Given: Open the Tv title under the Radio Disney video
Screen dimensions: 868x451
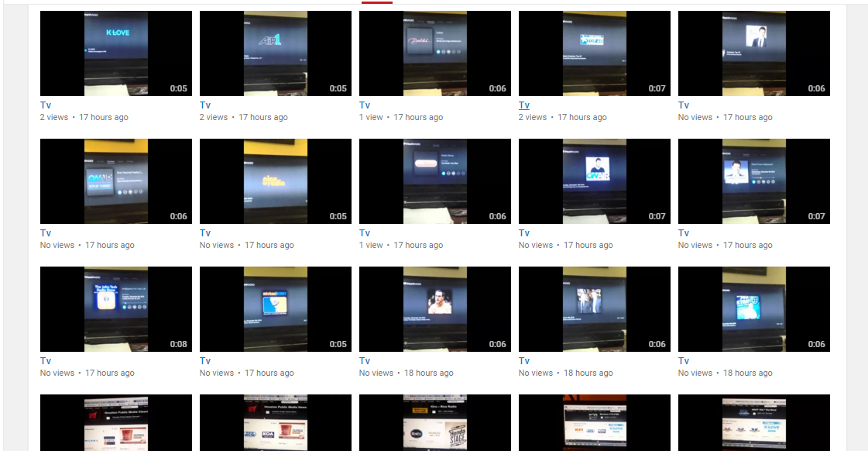Looking at the screenshot, I should click(x=364, y=233).
